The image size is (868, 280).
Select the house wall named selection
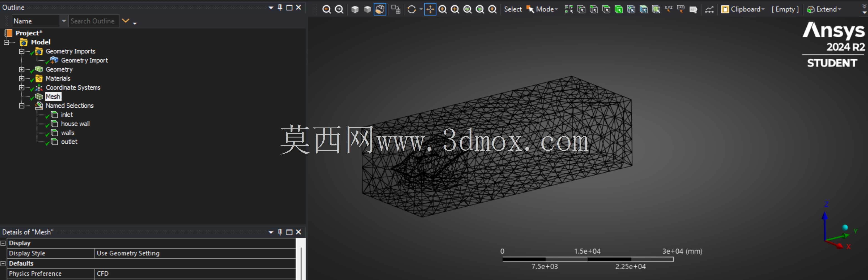[75, 124]
